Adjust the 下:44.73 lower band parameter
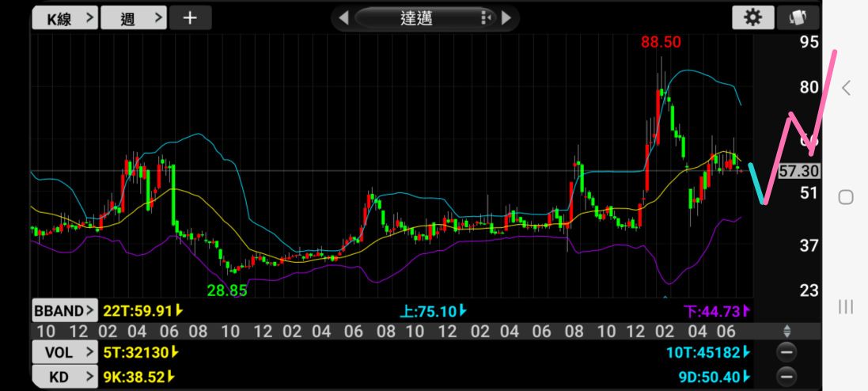This screenshot has width=868, height=391. tap(716, 312)
